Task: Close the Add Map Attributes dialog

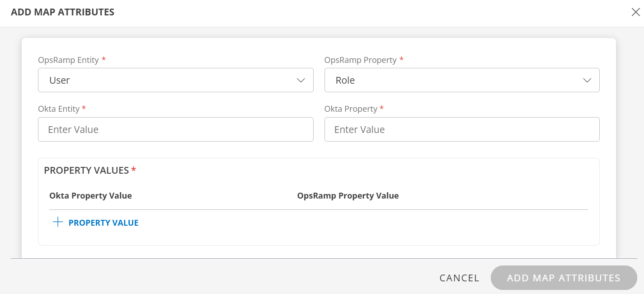Action: pos(636,12)
